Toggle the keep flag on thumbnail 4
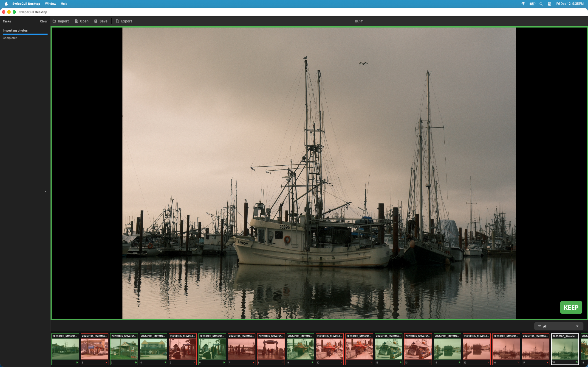This screenshot has width=588, height=367. pyautogui.click(x=165, y=362)
